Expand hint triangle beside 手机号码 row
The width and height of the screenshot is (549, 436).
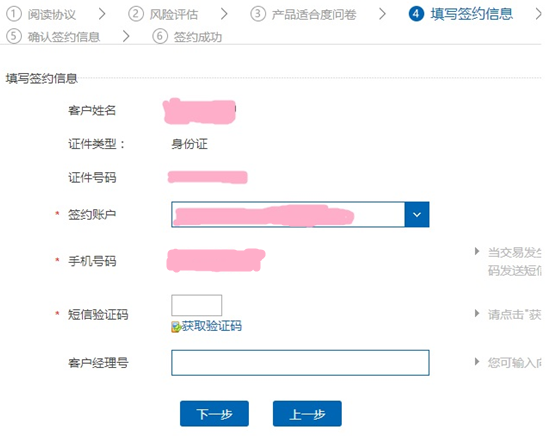477,251
